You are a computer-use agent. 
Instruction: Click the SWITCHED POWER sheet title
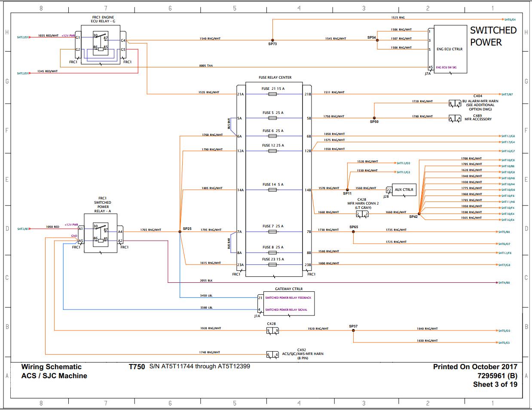click(x=493, y=36)
